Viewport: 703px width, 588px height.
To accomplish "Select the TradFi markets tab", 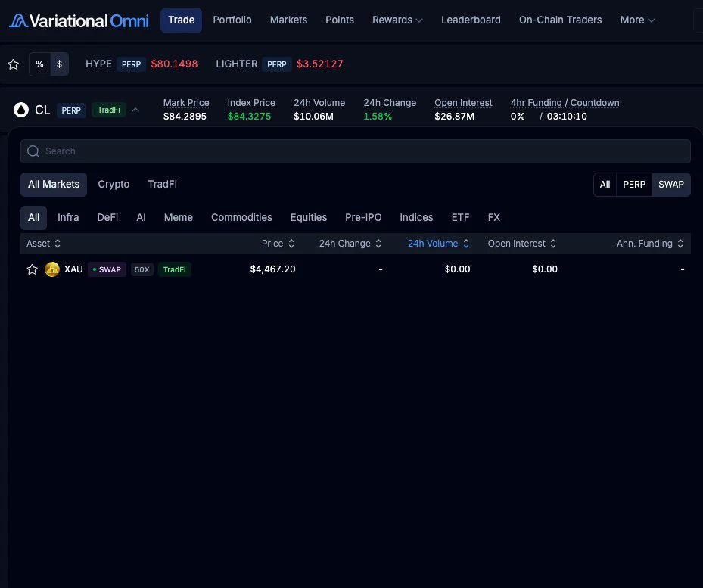I will [162, 185].
